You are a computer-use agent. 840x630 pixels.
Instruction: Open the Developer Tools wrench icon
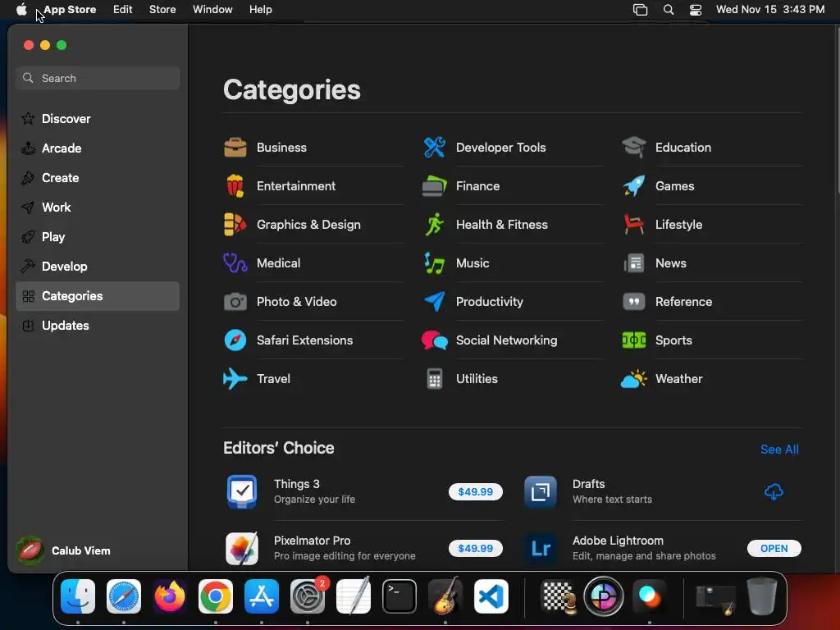coord(435,148)
